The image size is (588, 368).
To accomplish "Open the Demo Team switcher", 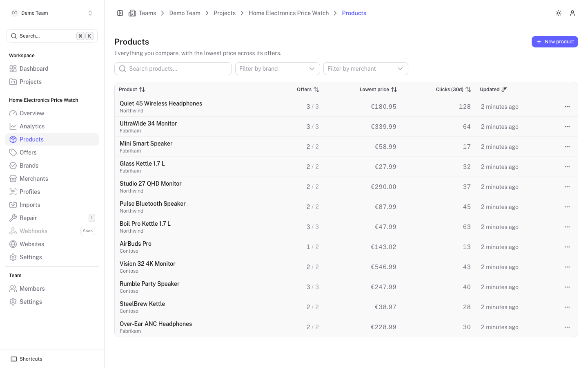I will pos(52,13).
